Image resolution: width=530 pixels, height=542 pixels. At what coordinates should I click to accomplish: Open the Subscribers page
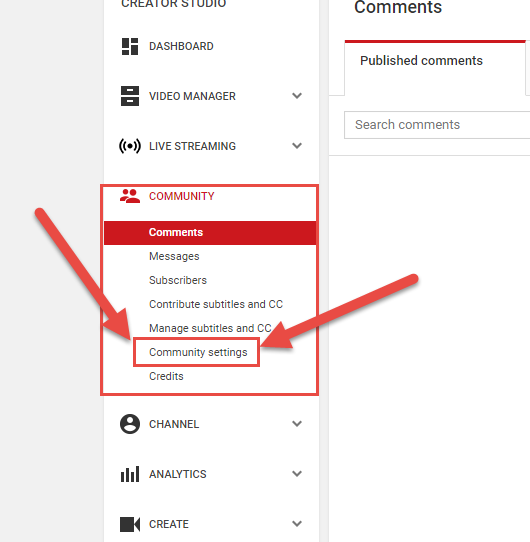click(178, 280)
